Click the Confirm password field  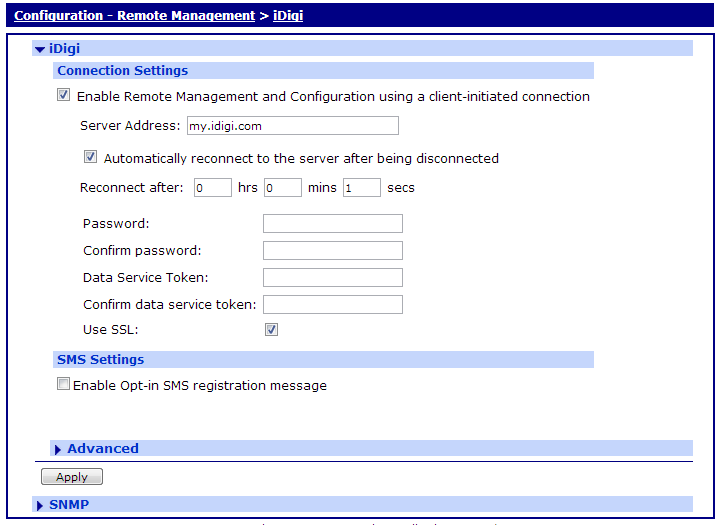[332, 250]
